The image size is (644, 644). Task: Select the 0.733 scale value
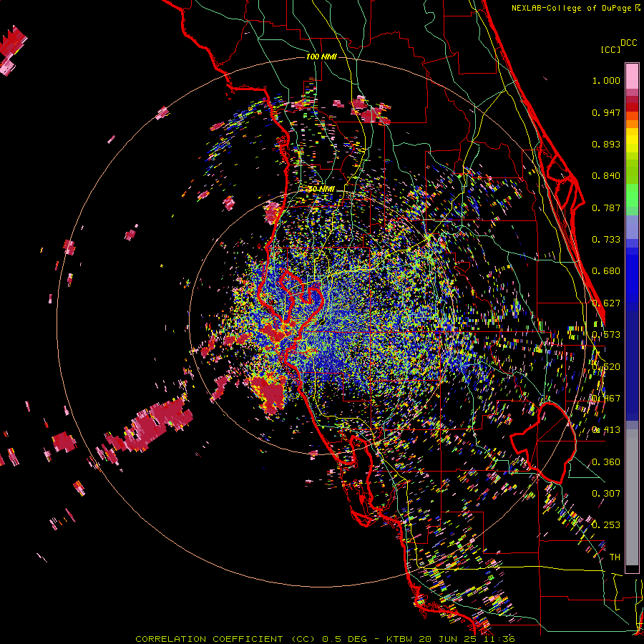coord(606,240)
